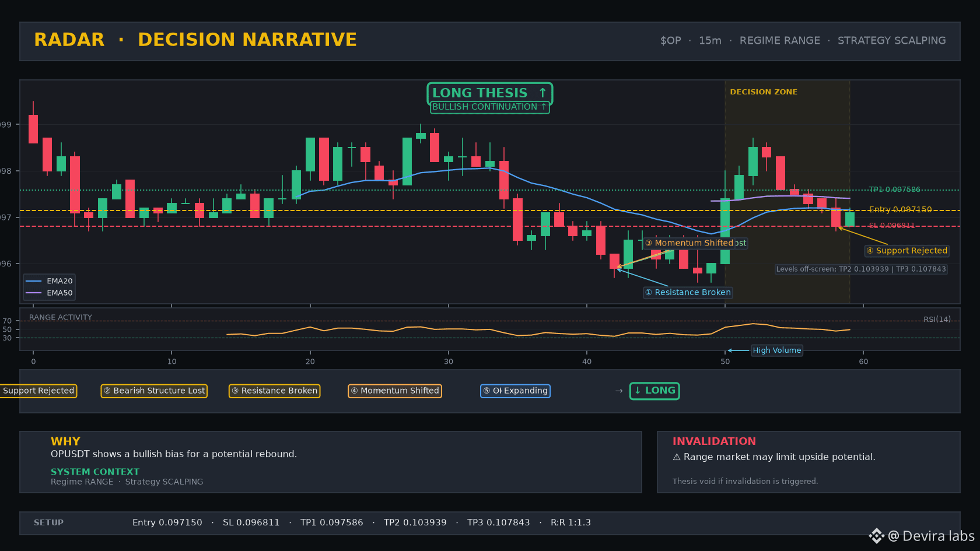Click the REGIME RANGE header text
980x551 pixels.
tap(779, 41)
